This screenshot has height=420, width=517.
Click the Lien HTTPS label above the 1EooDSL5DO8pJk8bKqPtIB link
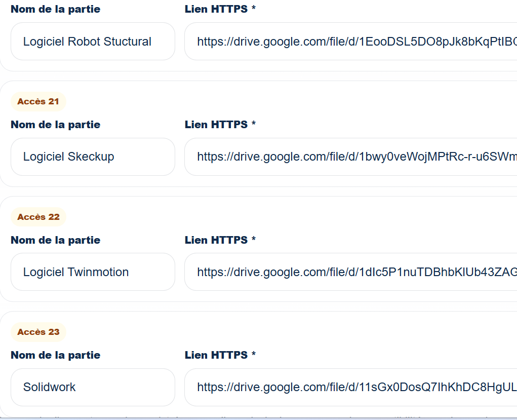tap(220, 9)
